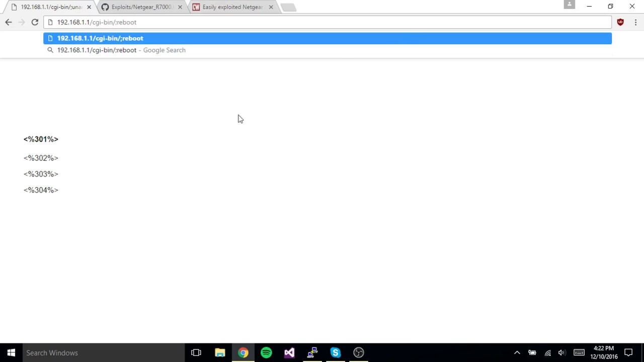The image size is (644, 362).
Task: Reload the page with the refresh icon
Action: pyautogui.click(x=35, y=22)
